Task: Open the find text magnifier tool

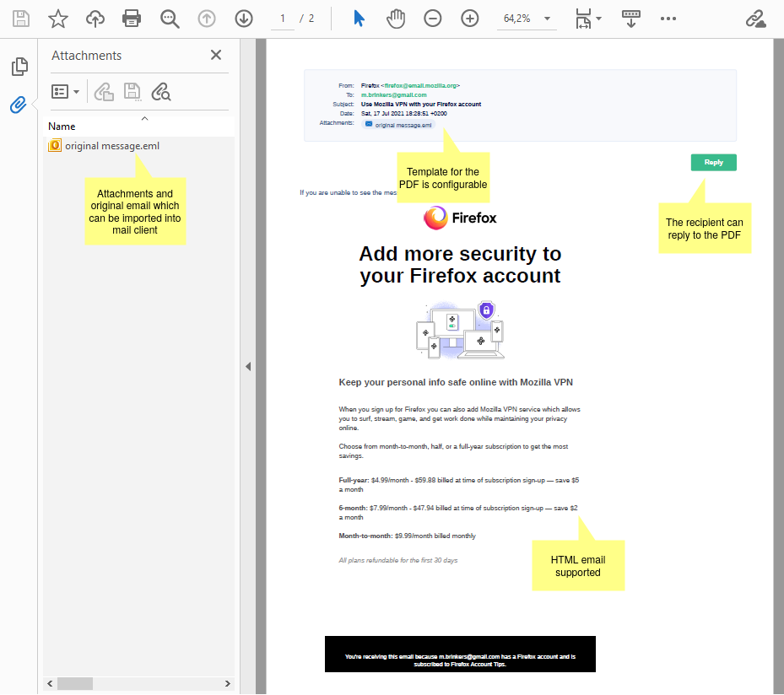Action: (170, 19)
